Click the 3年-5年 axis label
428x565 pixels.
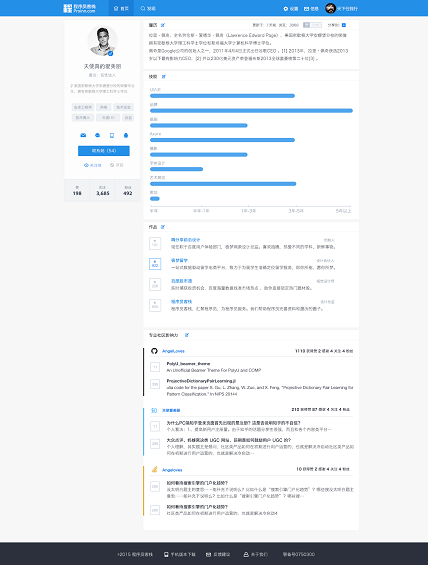point(296,211)
